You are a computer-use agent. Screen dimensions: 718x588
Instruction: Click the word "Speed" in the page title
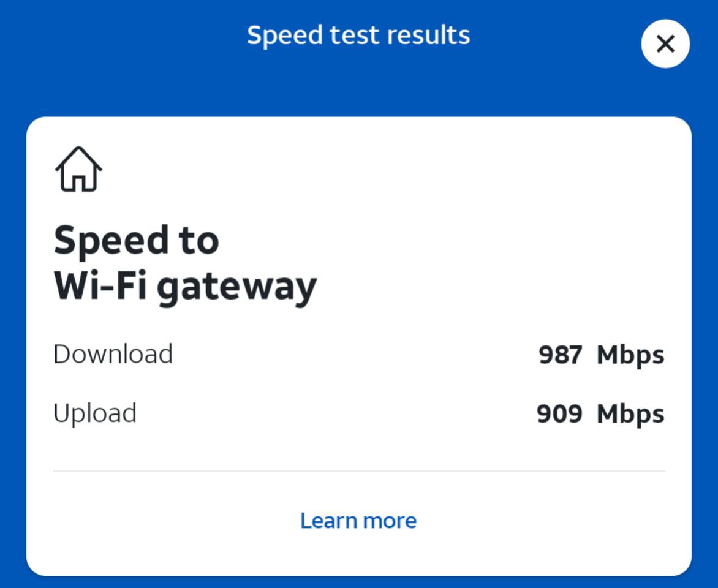click(284, 37)
